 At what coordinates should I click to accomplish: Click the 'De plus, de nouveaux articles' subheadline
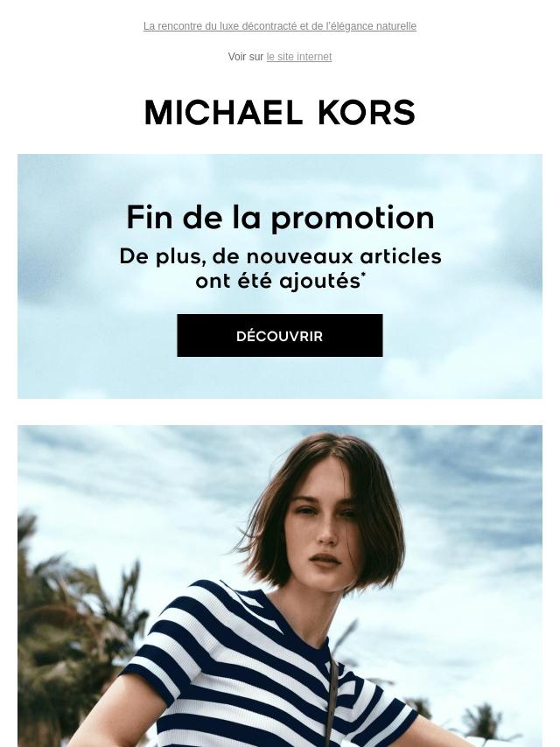click(x=280, y=256)
